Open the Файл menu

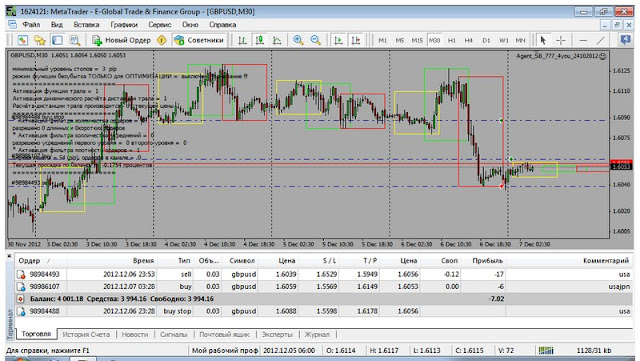tap(31, 25)
